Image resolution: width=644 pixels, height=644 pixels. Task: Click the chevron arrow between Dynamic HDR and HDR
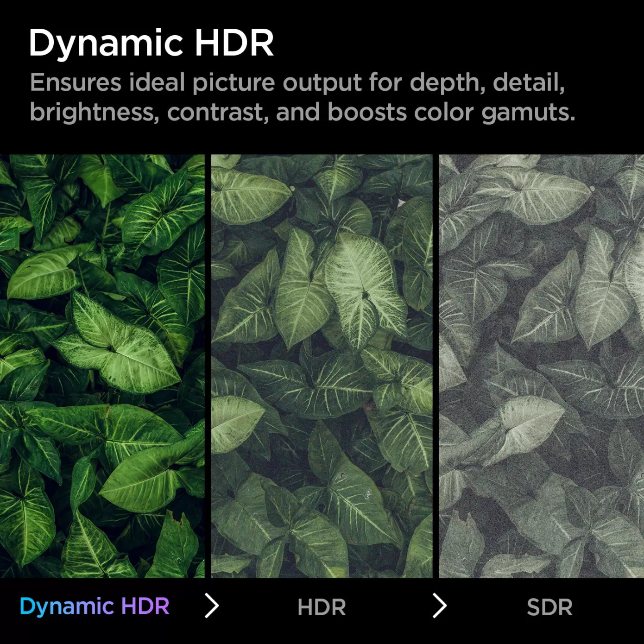tap(212, 606)
